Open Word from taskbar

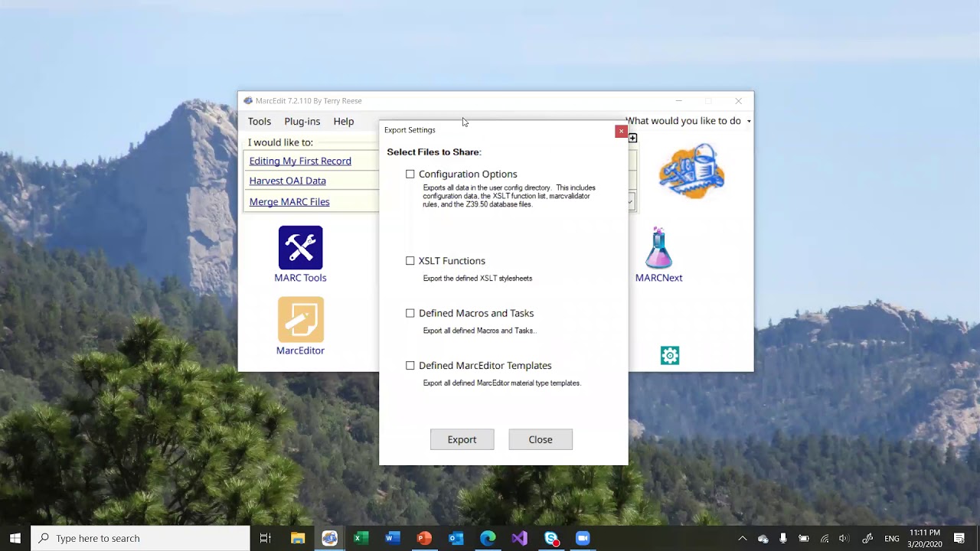click(393, 538)
